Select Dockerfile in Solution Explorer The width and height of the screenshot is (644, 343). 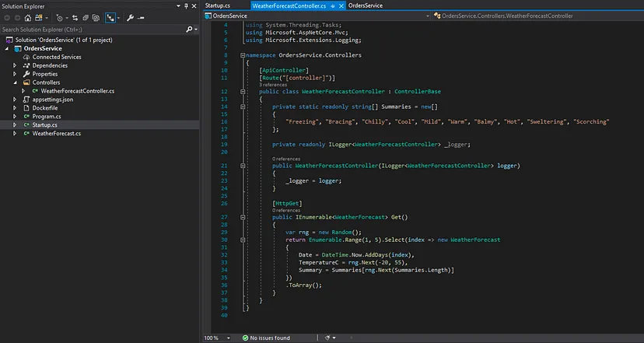(x=45, y=108)
